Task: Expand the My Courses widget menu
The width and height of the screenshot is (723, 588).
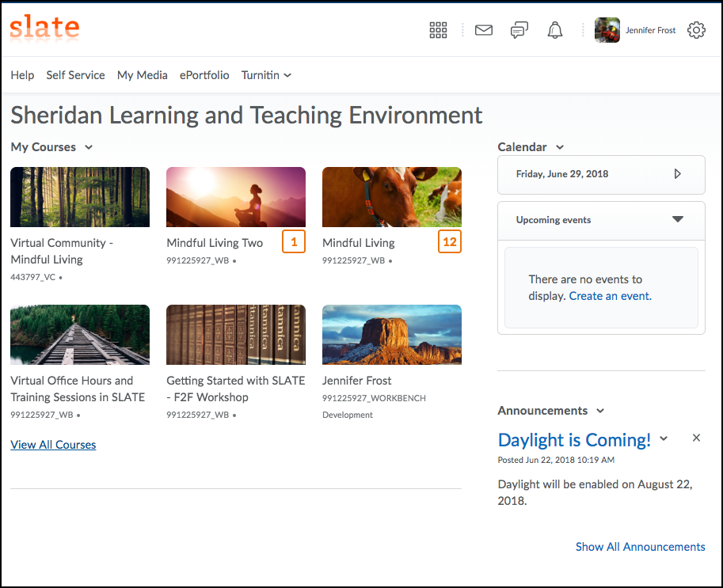Action: pos(89,147)
